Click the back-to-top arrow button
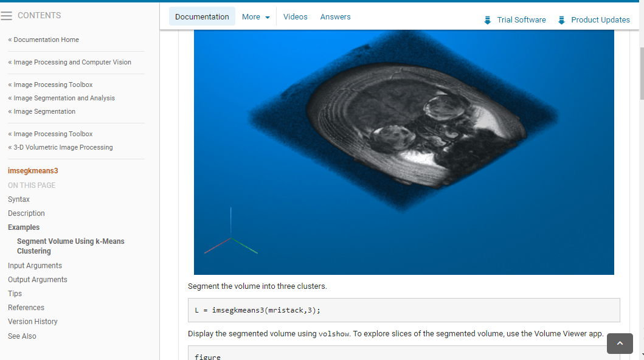Viewport: 644px width, 360px height. [620, 343]
